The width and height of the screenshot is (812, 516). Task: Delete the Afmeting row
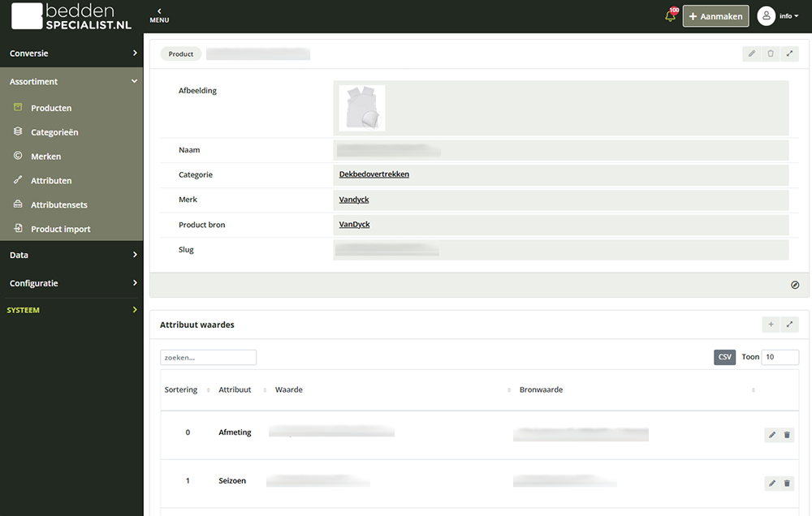point(787,435)
